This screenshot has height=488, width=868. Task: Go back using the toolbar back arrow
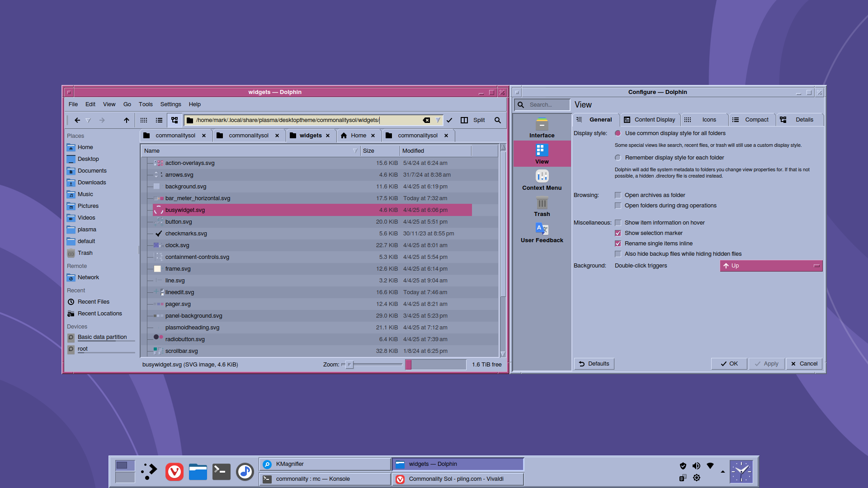click(x=77, y=120)
